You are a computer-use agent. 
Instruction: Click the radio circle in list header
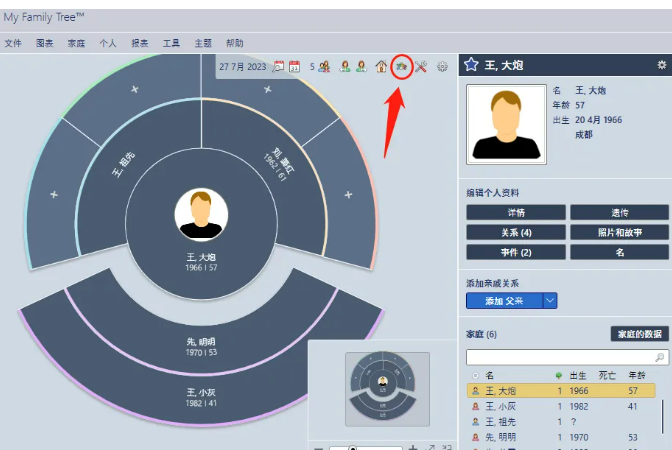474,375
